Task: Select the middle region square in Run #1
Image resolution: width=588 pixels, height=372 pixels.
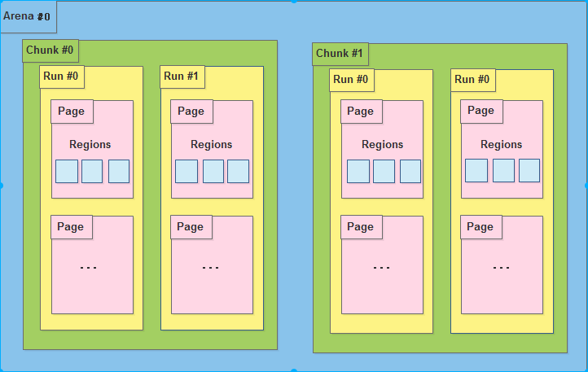Action: point(213,172)
